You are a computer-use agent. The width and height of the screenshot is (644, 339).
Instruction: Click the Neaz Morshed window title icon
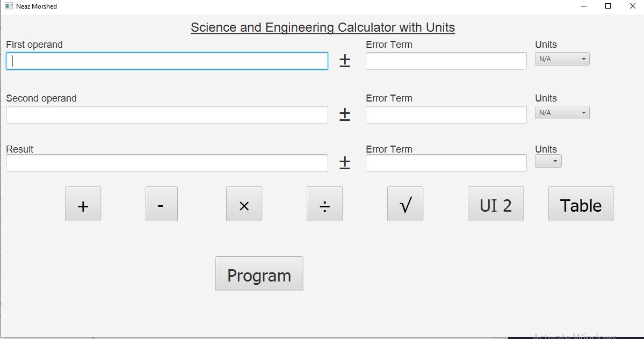9,6
